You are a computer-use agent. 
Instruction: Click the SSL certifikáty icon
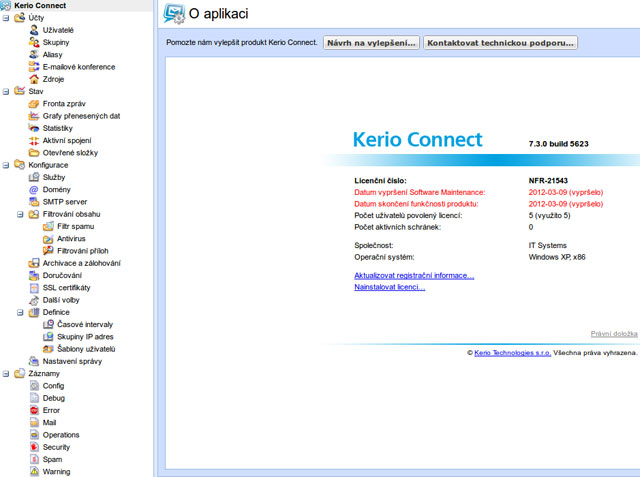click(34, 288)
